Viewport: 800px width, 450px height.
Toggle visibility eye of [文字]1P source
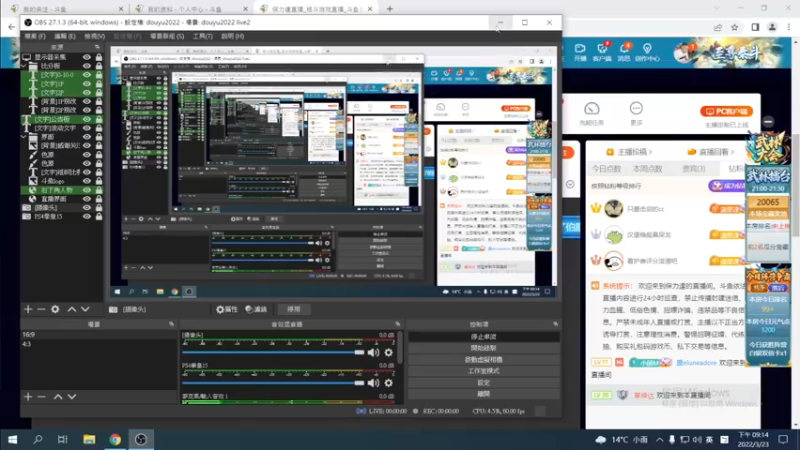pos(87,84)
